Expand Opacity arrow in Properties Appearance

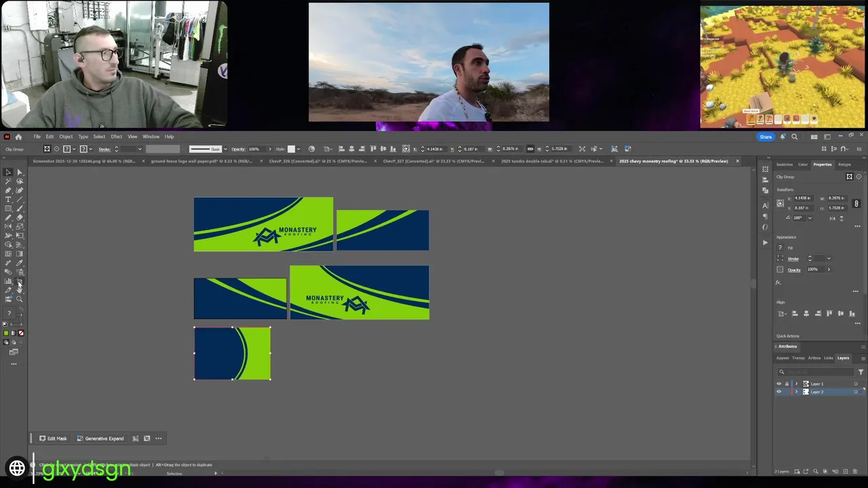click(x=829, y=269)
